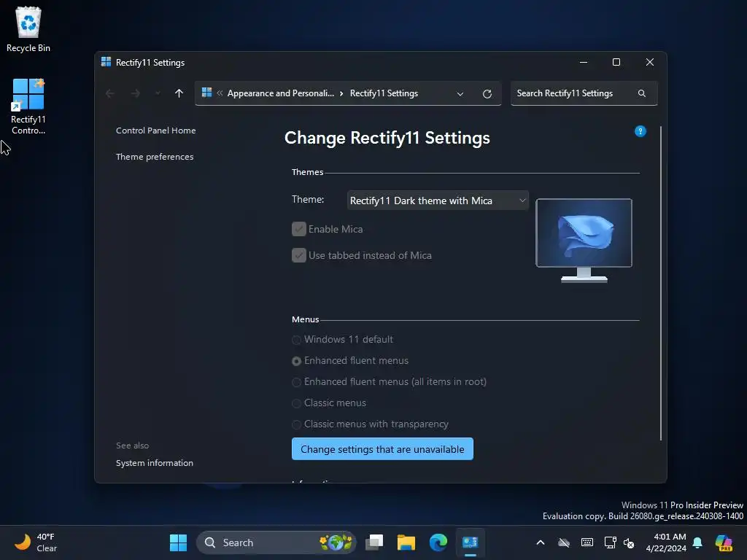The height and width of the screenshot is (560, 747).
Task: Open notifications bell icon
Action: [697, 542]
